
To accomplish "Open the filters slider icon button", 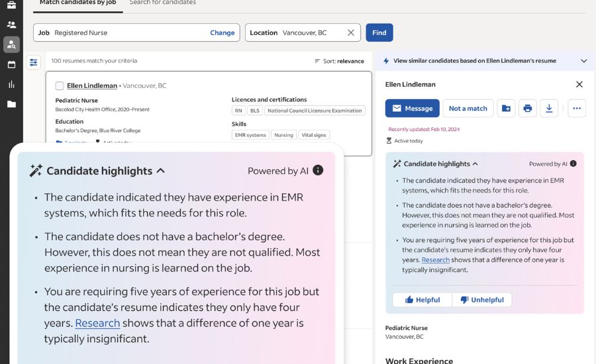I will [34, 62].
